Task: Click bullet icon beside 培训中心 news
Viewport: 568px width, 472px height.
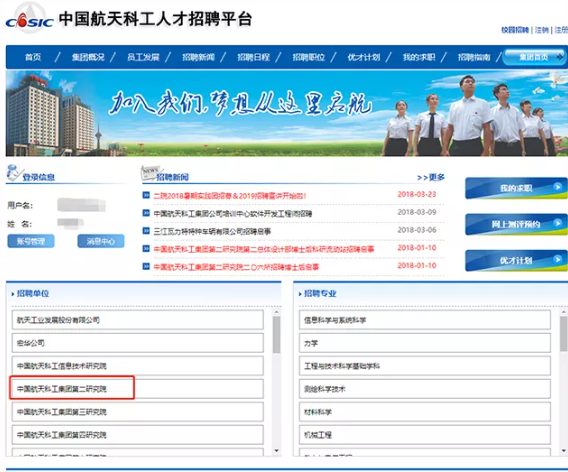Action: (146, 213)
